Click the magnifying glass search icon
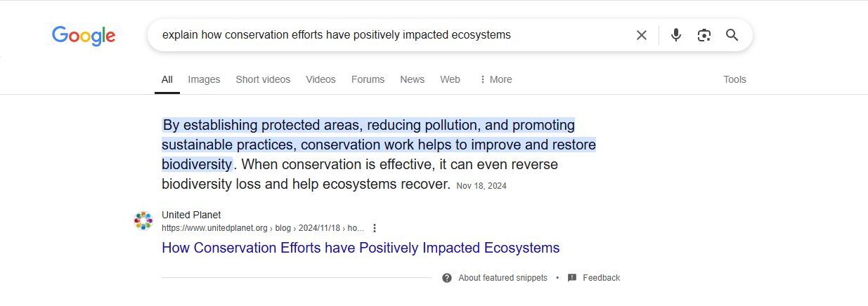 tap(732, 35)
